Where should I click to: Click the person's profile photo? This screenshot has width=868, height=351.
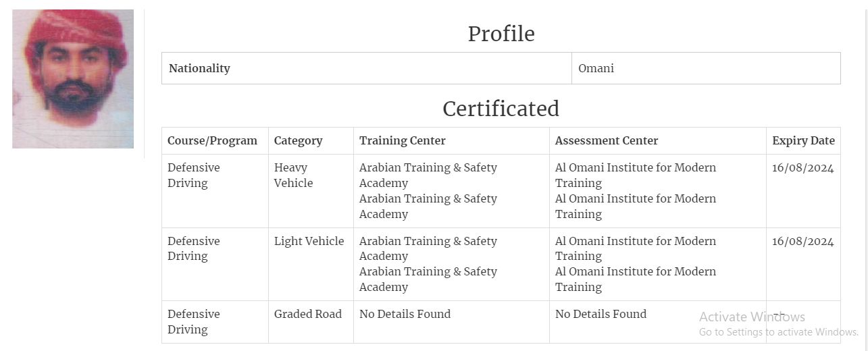(x=73, y=79)
